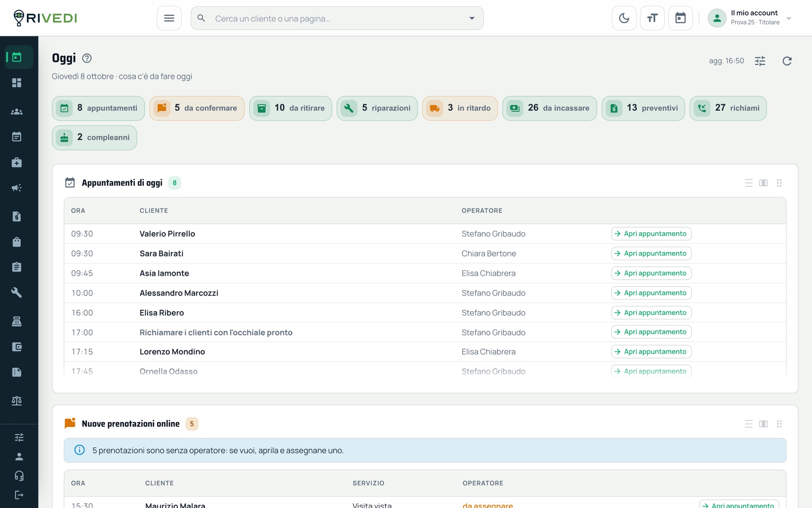The image size is (812, 508).
Task: Open appointment for Elisa Ribero
Action: click(x=651, y=313)
